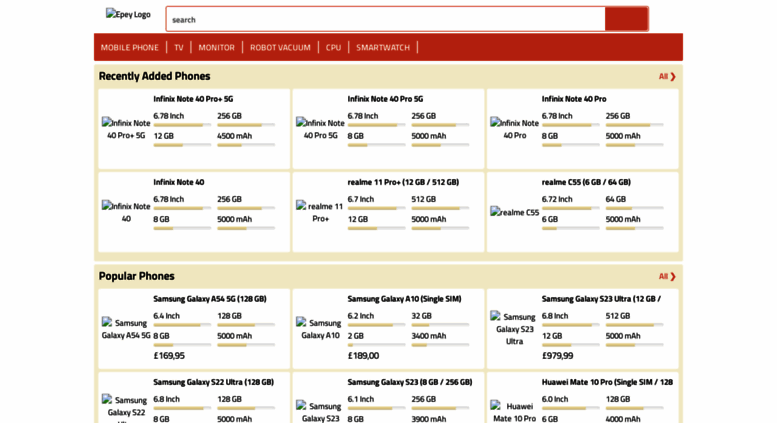Open the Smartwatch category
This screenshot has height=423, width=777.
pos(383,48)
